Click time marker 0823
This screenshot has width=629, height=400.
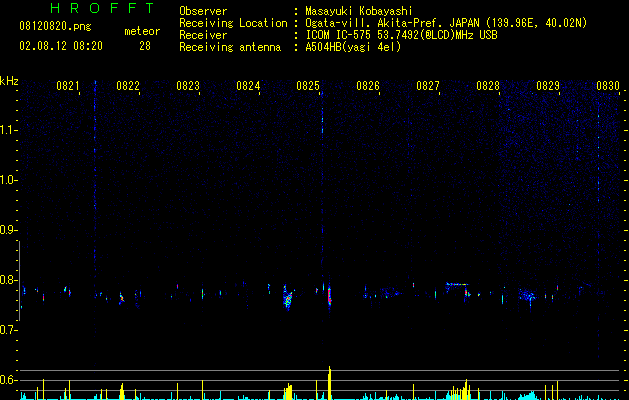tap(188, 86)
